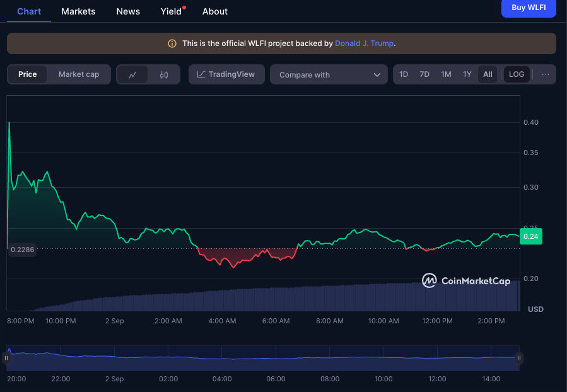Image resolution: width=567 pixels, height=392 pixels.
Task: Open the Markets tab
Action: [78, 11]
